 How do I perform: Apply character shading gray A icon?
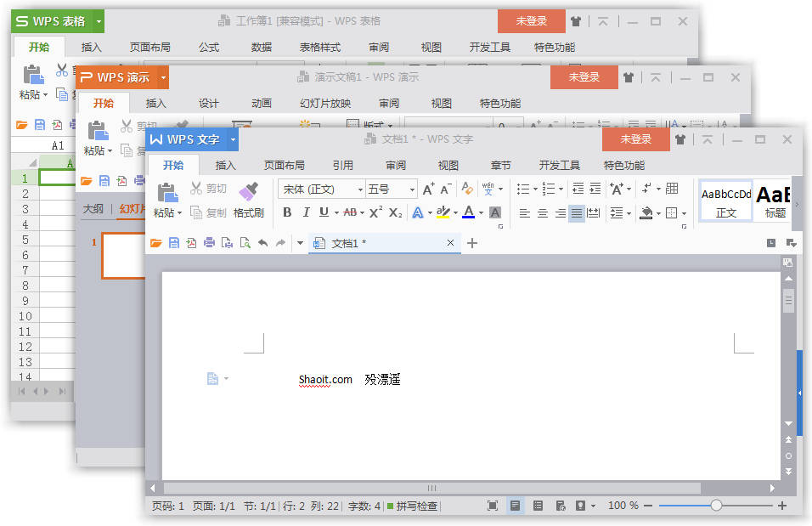point(495,212)
